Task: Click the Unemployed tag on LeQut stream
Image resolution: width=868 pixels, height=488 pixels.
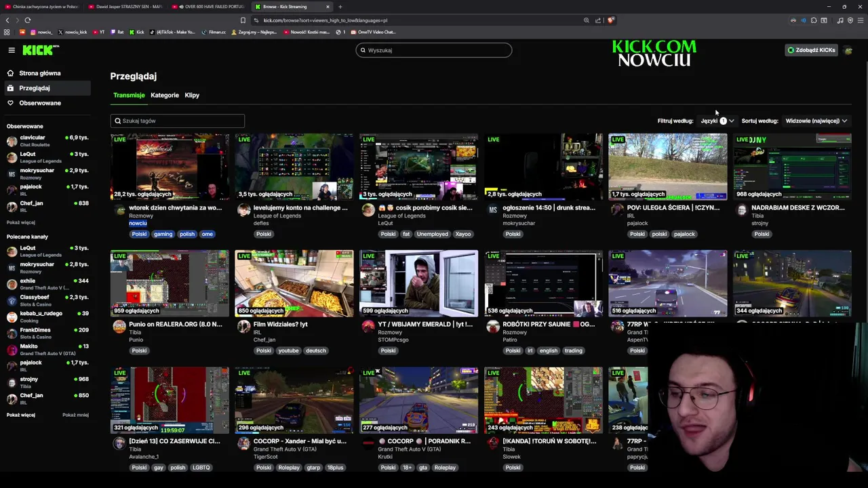Action: click(433, 234)
